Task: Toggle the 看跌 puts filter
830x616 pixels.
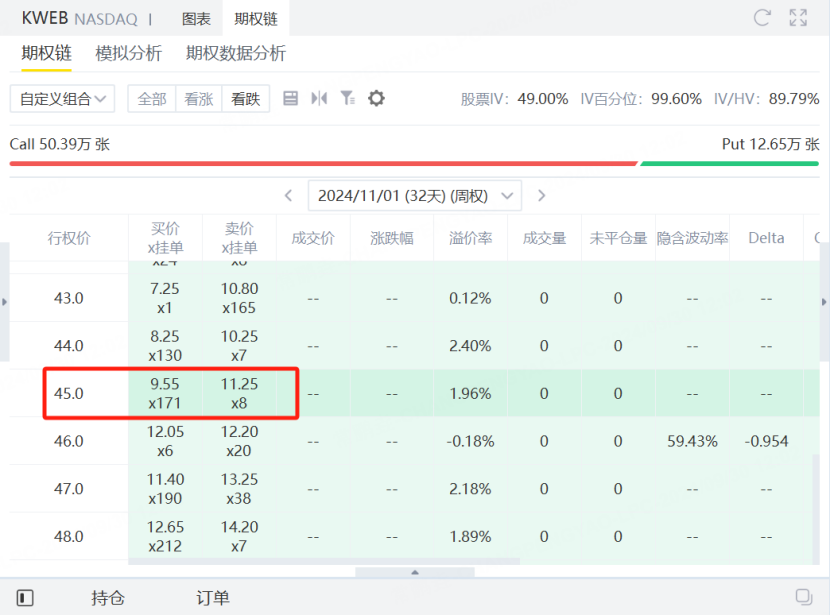Action: [245, 98]
